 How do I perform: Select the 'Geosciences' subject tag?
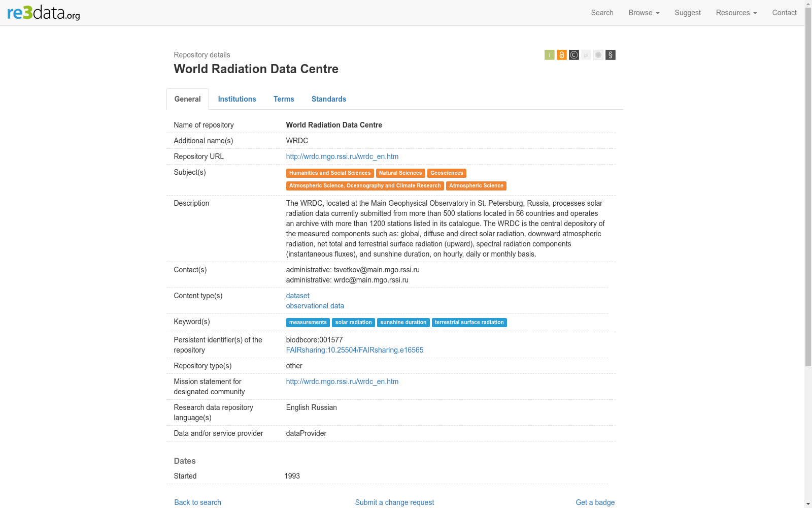coord(447,173)
